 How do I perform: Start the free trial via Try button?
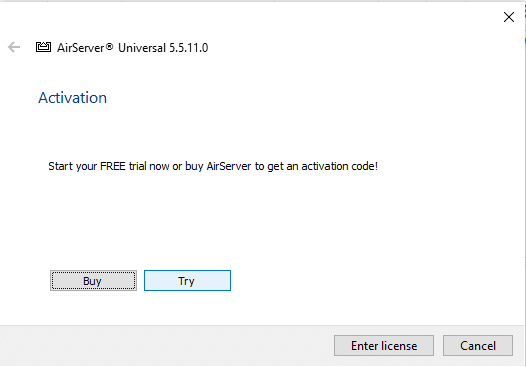pyautogui.click(x=187, y=280)
